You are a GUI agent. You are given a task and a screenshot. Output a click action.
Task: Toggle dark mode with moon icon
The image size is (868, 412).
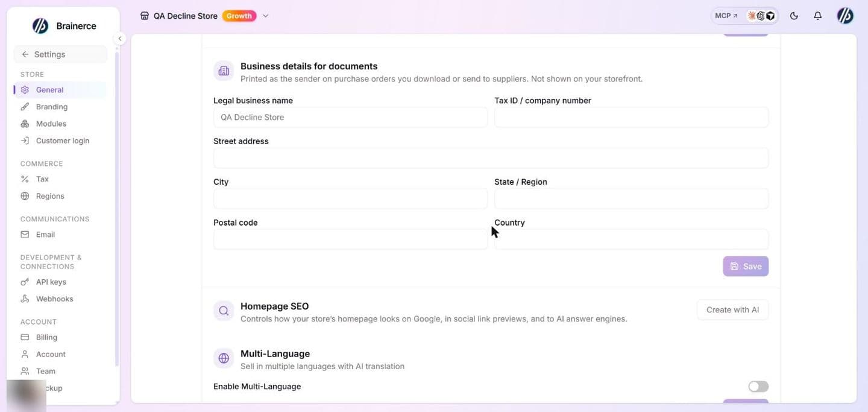[794, 16]
